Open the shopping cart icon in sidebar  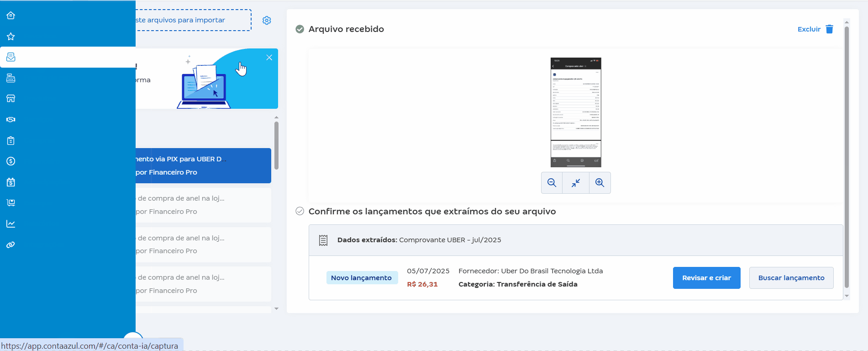coord(11,203)
